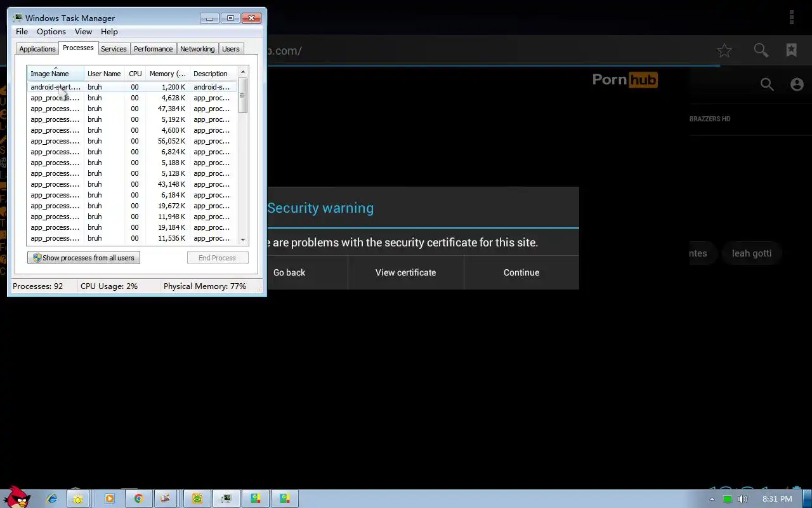Switch to the Performance tab

[153, 49]
